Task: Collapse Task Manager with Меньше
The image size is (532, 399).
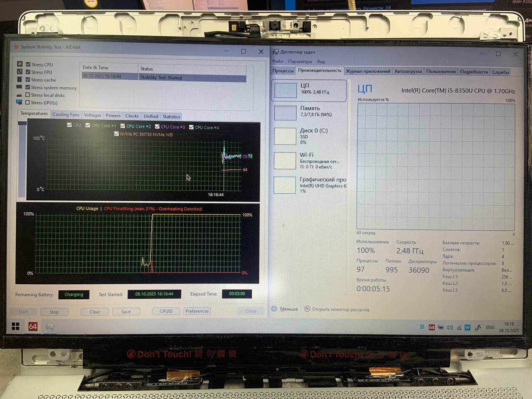Action: [288, 309]
